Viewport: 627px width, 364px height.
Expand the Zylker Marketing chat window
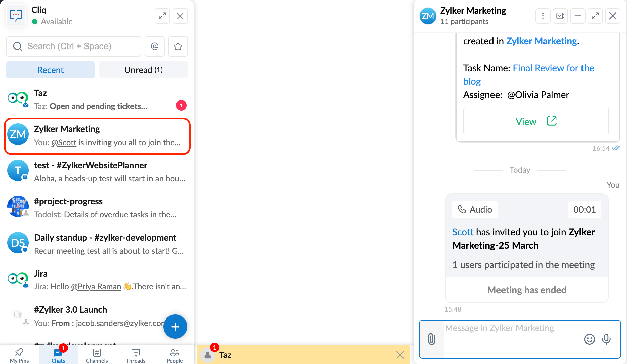tap(595, 16)
